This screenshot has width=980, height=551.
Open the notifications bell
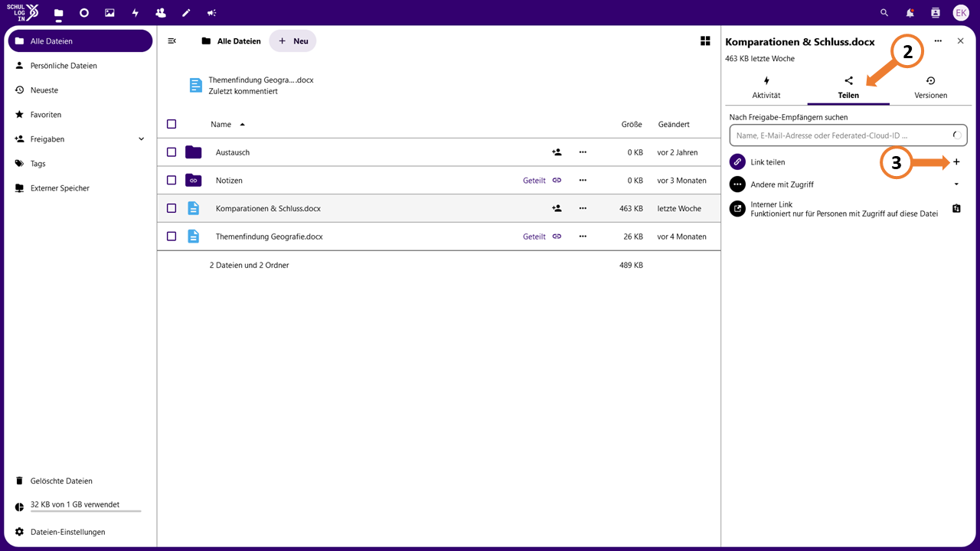pos(910,13)
